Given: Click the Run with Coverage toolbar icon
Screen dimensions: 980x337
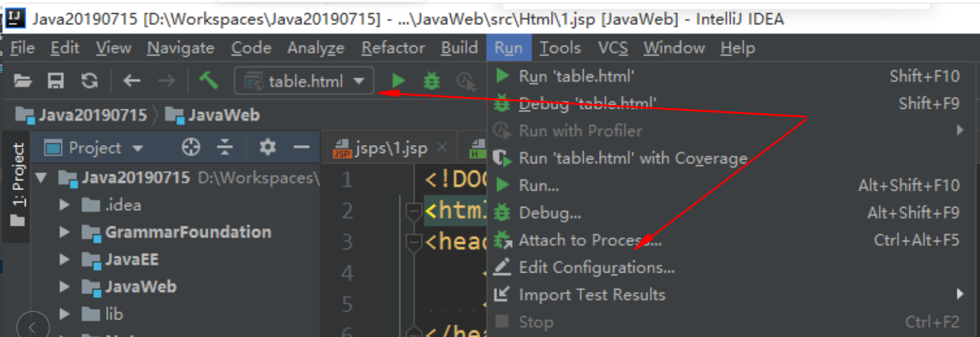Looking at the screenshot, I should 466,81.
